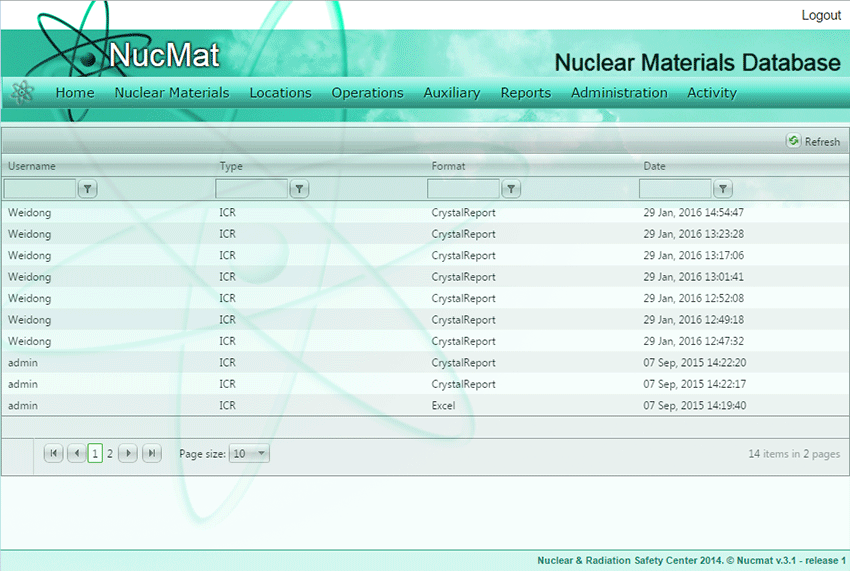Open the Date column filter icon
Screen dimensions: 850x571
[723, 189]
